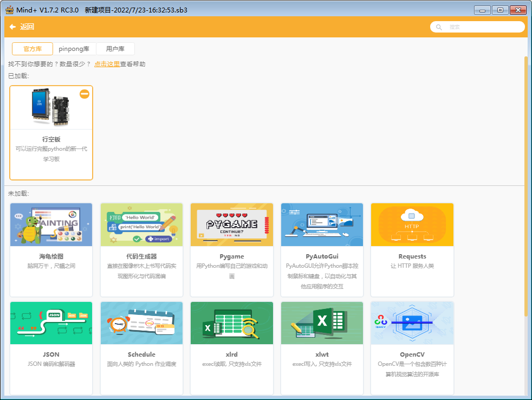The height and width of the screenshot is (400, 532).
Task: Click the 代码生成器 title
Action: click(x=141, y=256)
